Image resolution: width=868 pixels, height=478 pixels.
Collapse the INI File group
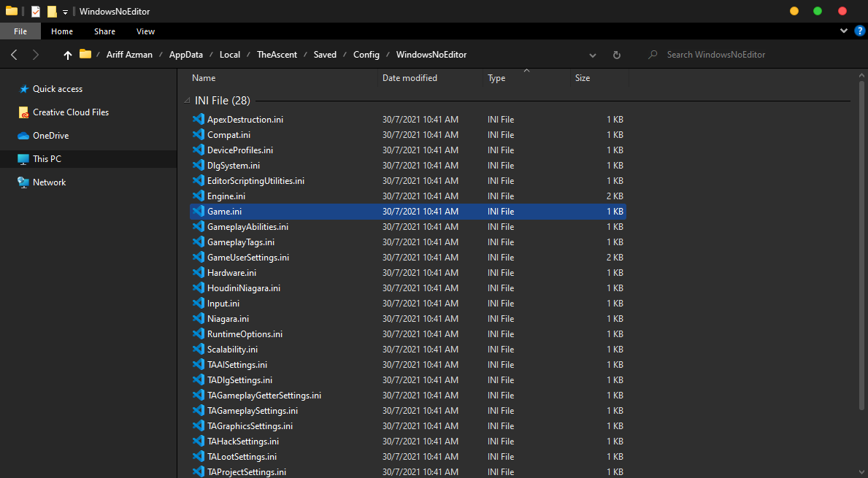186,101
